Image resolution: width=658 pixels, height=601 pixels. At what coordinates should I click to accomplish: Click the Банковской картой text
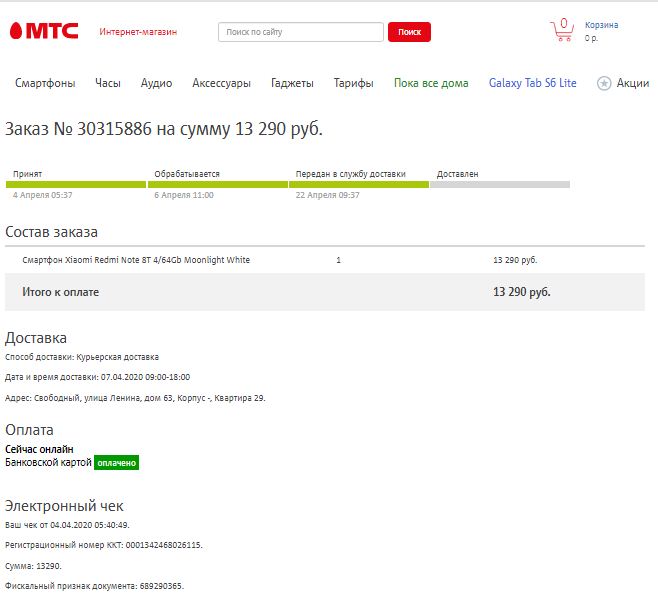pos(48,463)
